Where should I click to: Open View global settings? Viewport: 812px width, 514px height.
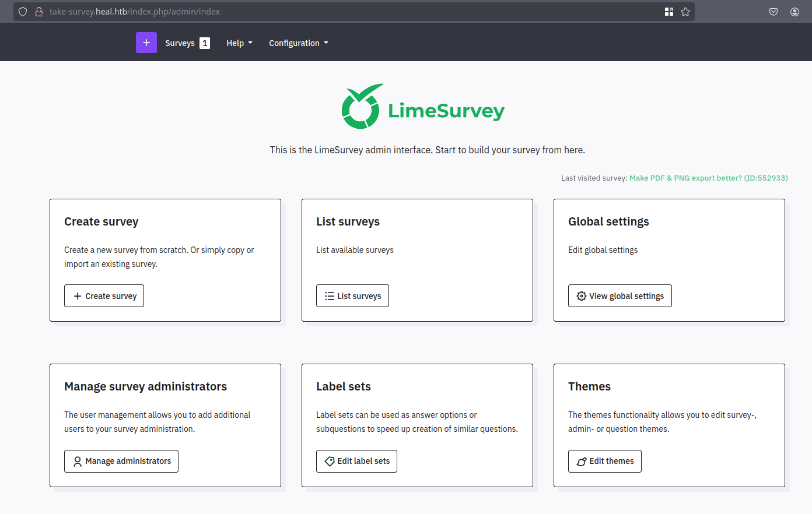tap(619, 296)
